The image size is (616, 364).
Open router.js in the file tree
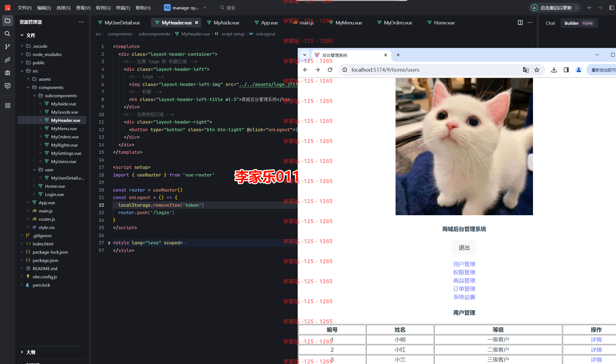point(47,219)
